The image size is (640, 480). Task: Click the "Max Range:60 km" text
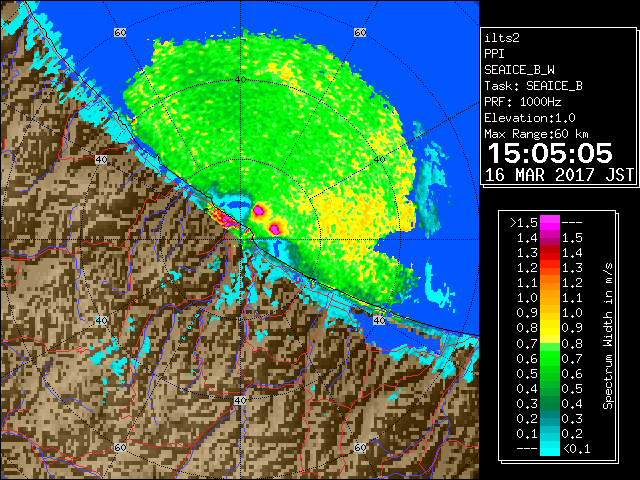point(536,134)
